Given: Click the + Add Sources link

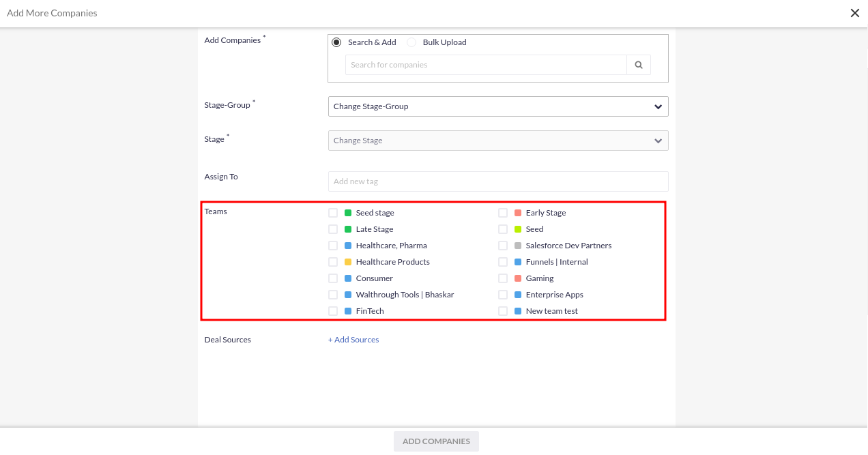Looking at the screenshot, I should point(353,340).
